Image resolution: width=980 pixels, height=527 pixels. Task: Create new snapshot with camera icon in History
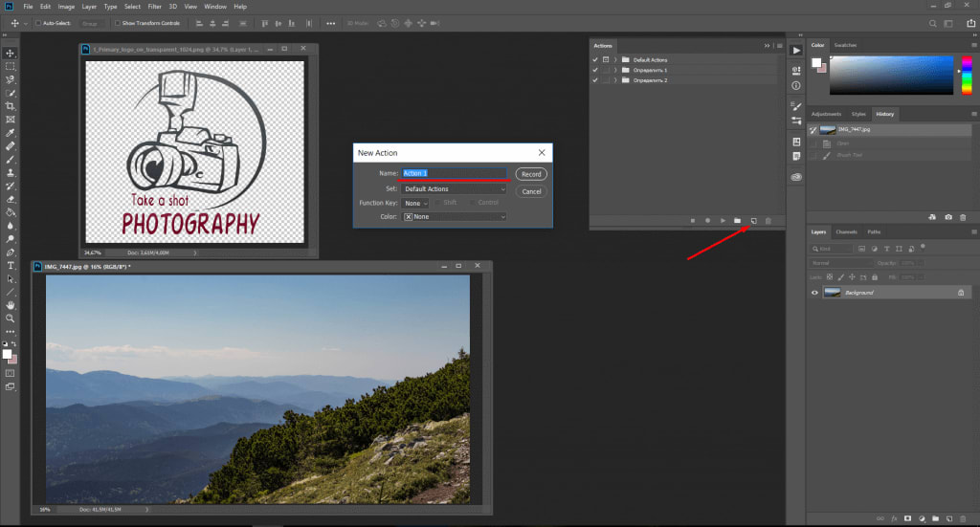point(948,217)
